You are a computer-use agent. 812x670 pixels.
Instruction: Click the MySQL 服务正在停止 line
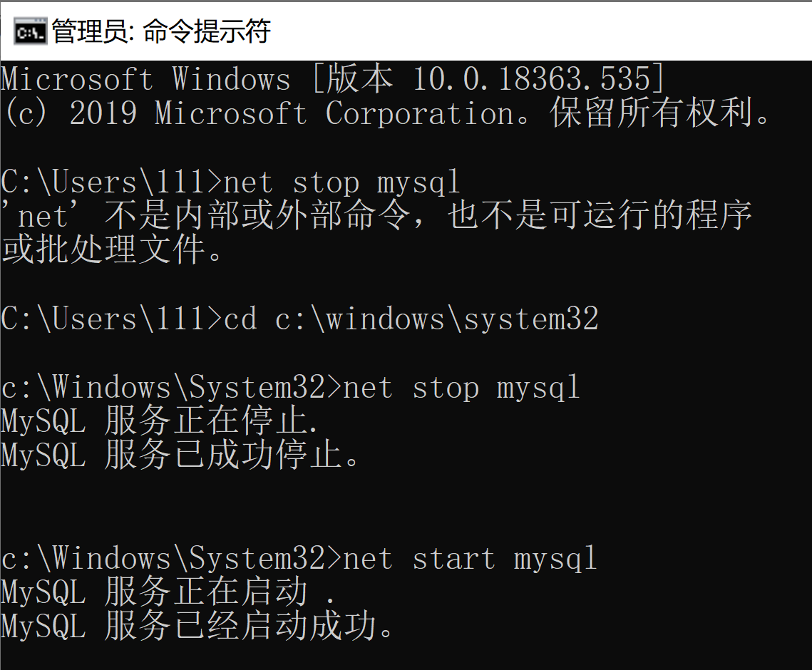click(x=160, y=422)
